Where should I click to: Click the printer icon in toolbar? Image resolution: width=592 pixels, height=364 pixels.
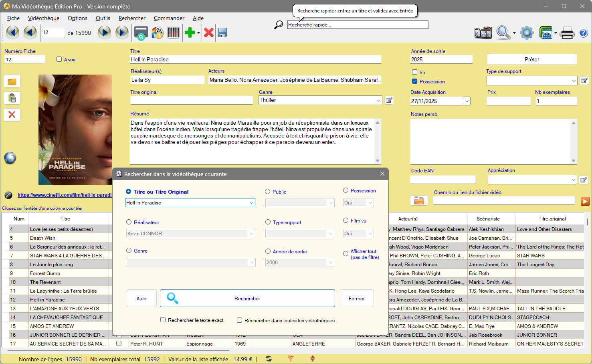pos(567,32)
